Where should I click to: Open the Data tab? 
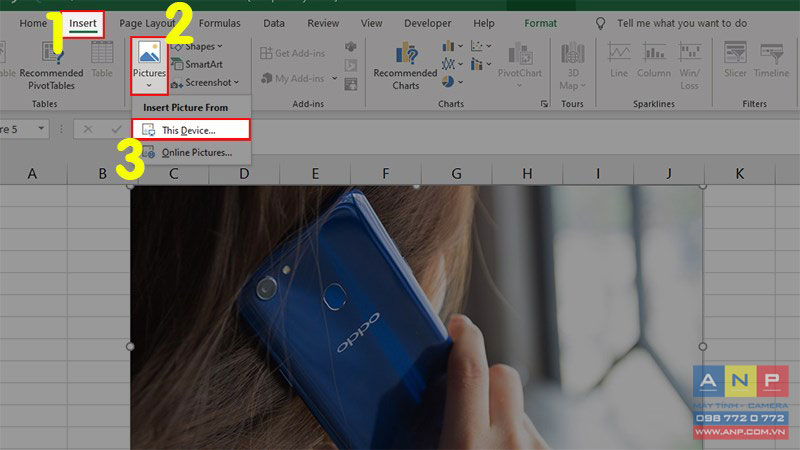point(273,23)
